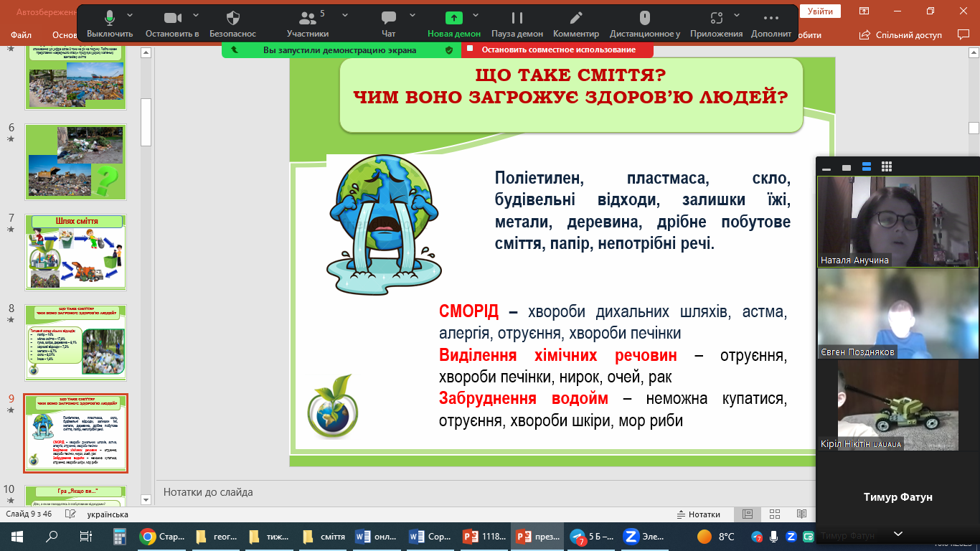Screen dimensions: 980x551
Task: Open taskbar search magnifier
Action: tap(52, 536)
